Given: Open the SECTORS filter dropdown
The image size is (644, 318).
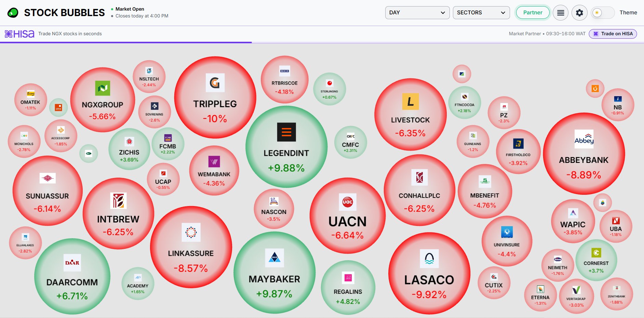Looking at the screenshot, I should click(481, 13).
